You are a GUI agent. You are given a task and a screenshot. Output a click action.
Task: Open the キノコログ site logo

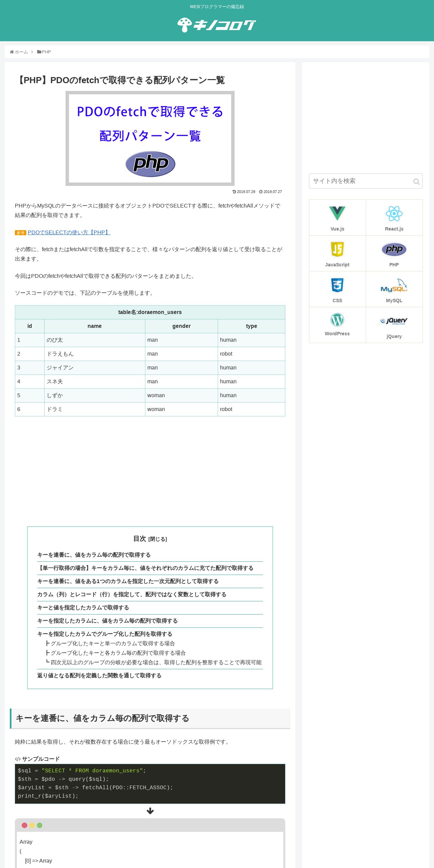pos(217,25)
